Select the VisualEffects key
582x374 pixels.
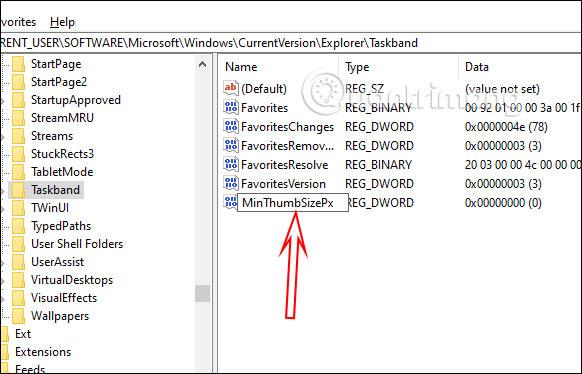tap(64, 298)
